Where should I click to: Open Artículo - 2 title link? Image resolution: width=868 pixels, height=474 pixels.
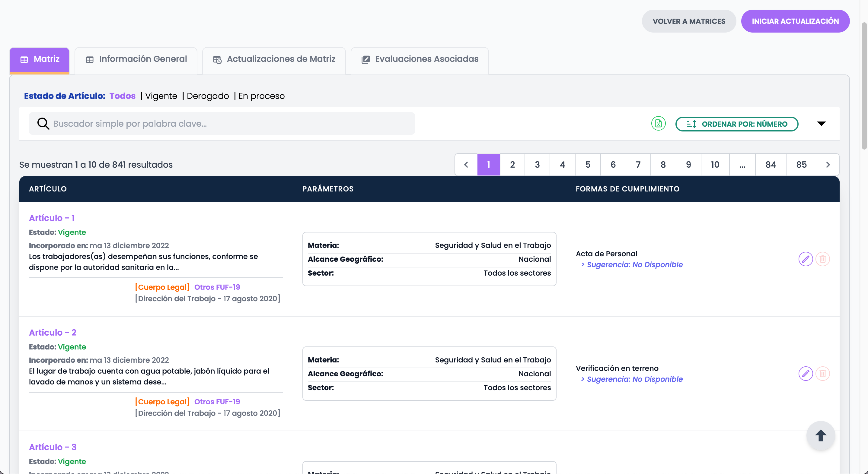(53, 332)
